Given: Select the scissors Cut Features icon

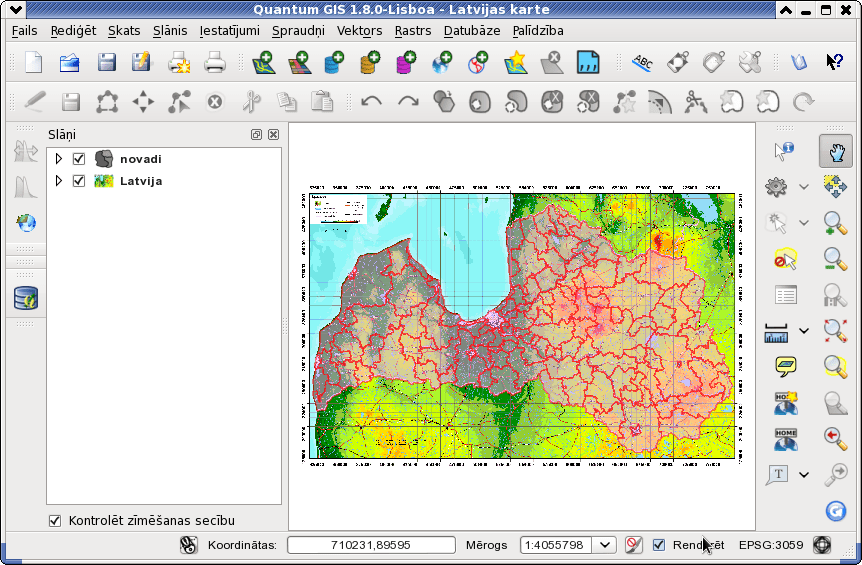Looking at the screenshot, I should click(251, 102).
